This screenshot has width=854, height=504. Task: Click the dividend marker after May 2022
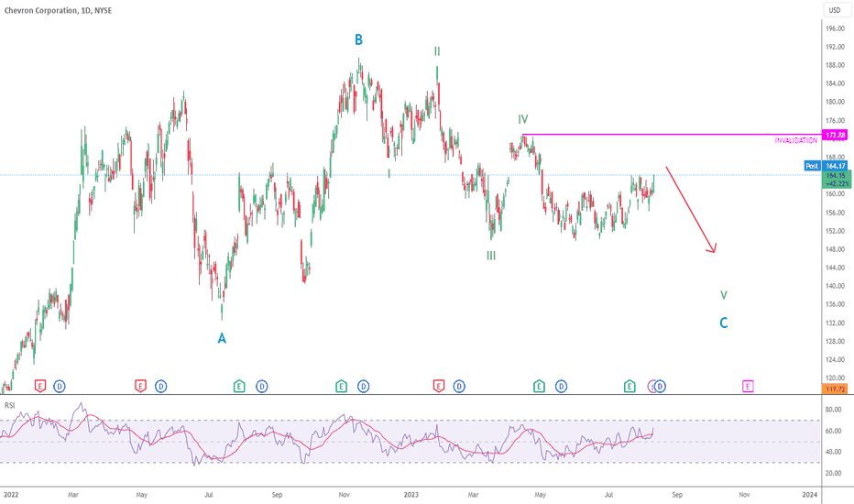tap(160, 387)
